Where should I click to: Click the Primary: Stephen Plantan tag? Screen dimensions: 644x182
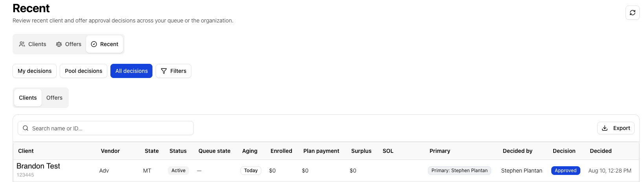459,171
